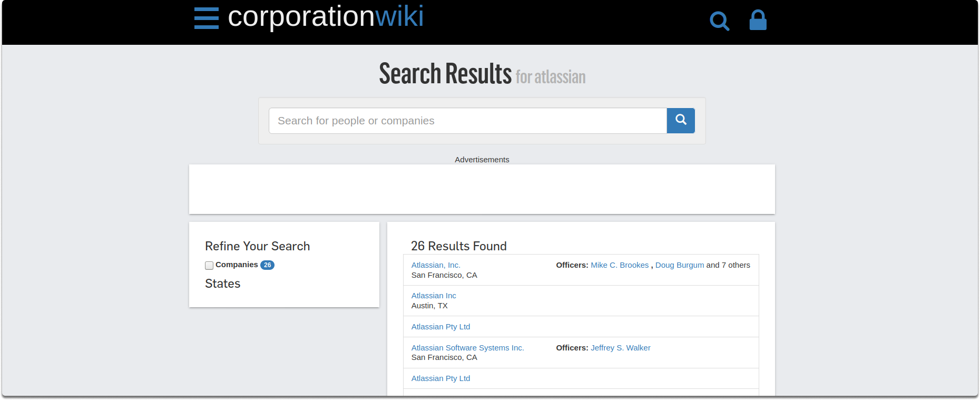View officer Doug Burgum profile
The image size is (980, 400).
click(680, 265)
